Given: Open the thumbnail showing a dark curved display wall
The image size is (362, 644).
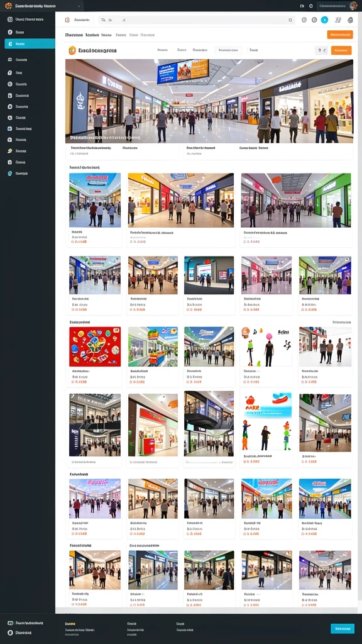Looking at the screenshot, I should pyautogui.click(x=209, y=275).
